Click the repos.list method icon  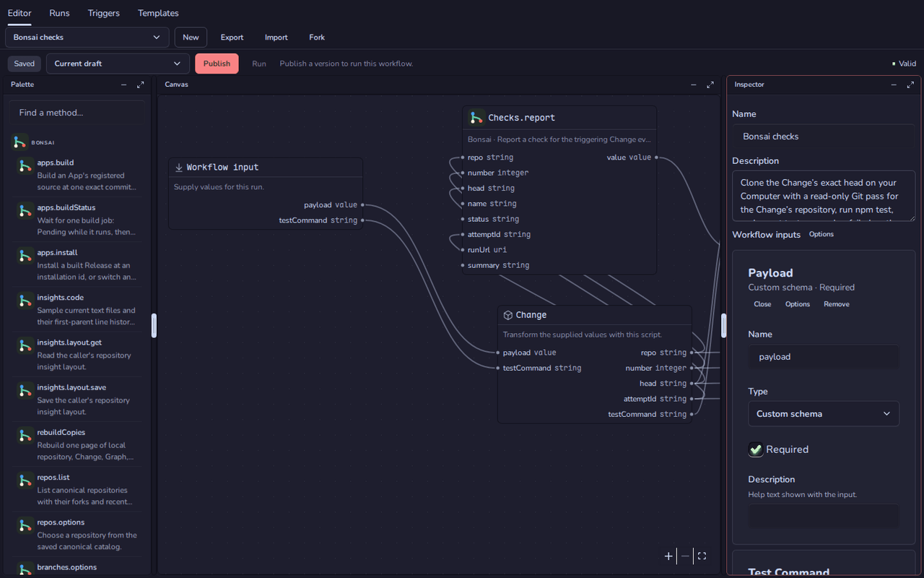25,480
